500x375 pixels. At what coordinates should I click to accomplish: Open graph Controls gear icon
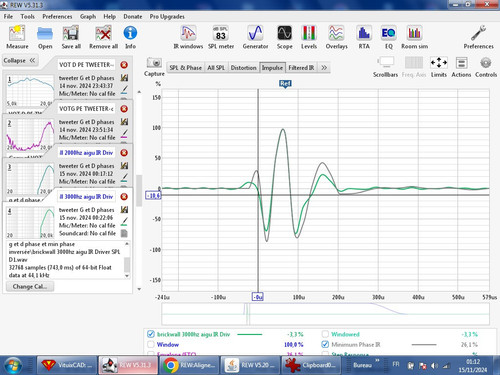(486, 67)
